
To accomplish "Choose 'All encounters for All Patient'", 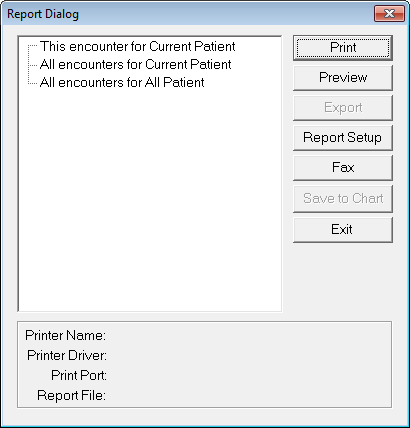I will (122, 82).
